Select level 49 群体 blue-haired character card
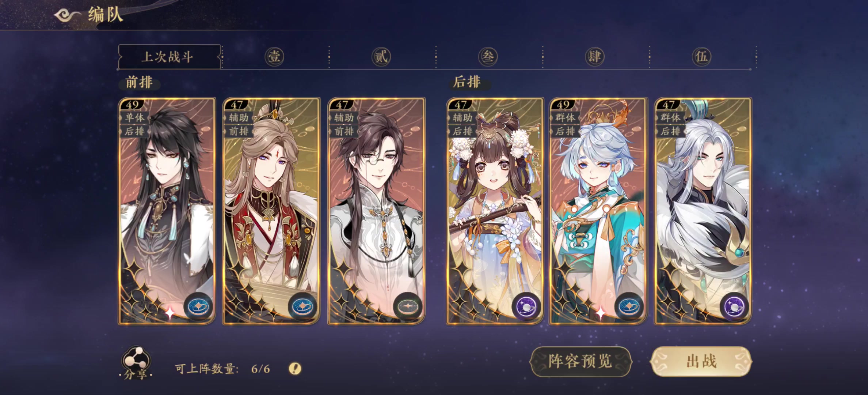The image size is (868, 395). 598,211
